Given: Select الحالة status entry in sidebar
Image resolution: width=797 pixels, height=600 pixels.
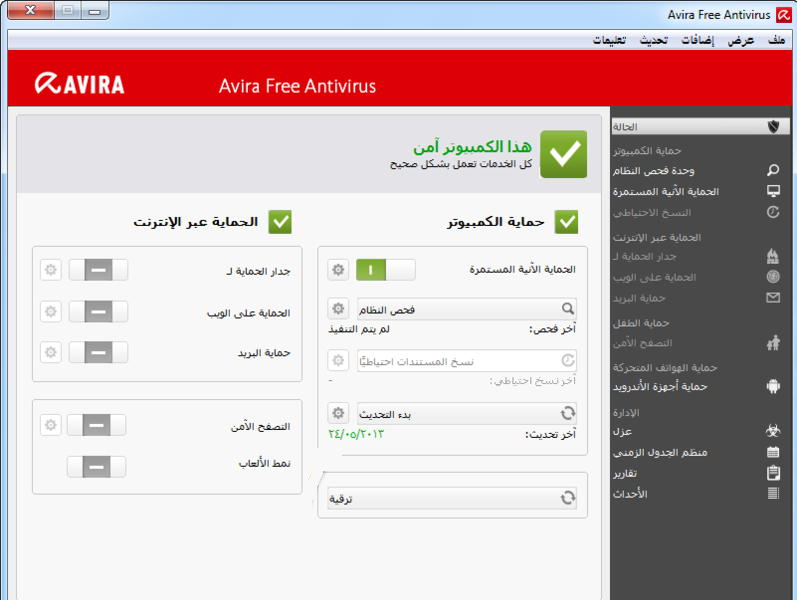Looking at the screenshot, I should point(700,126).
